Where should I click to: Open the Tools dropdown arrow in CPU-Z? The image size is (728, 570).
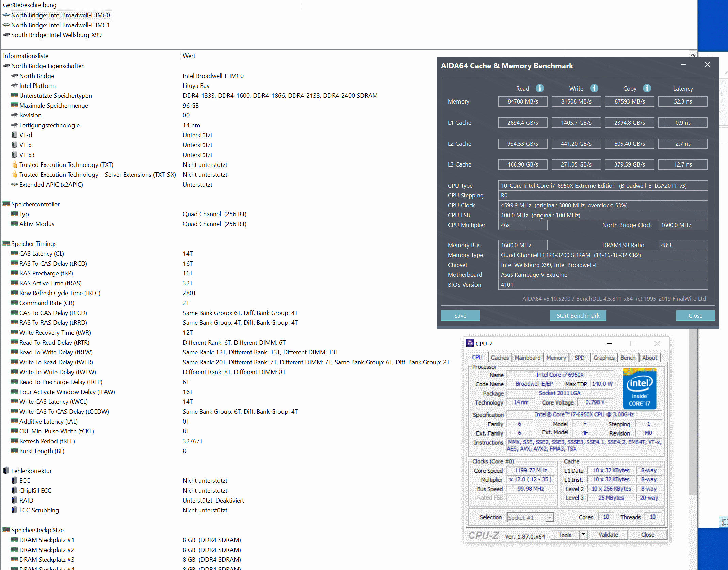tap(583, 535)
